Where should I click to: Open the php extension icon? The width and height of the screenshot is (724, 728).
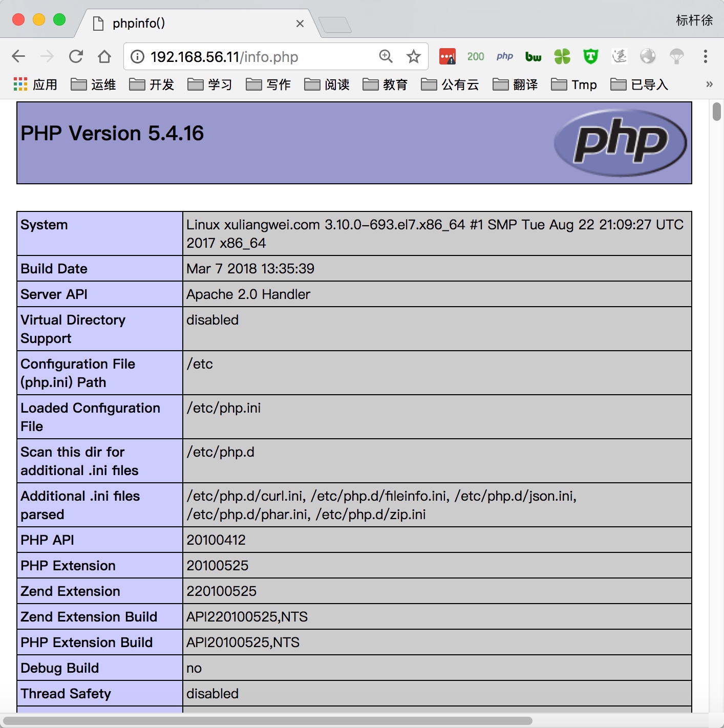(505, 56)
